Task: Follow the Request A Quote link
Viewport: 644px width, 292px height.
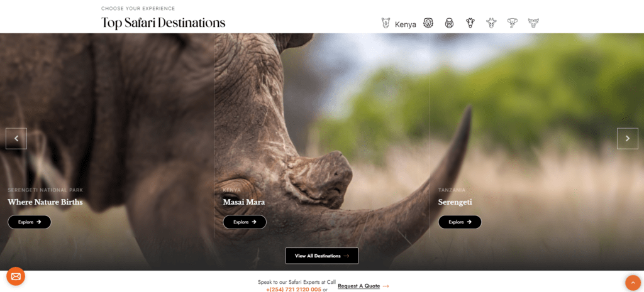Action: pyautogui.click(x=364, y=286)
